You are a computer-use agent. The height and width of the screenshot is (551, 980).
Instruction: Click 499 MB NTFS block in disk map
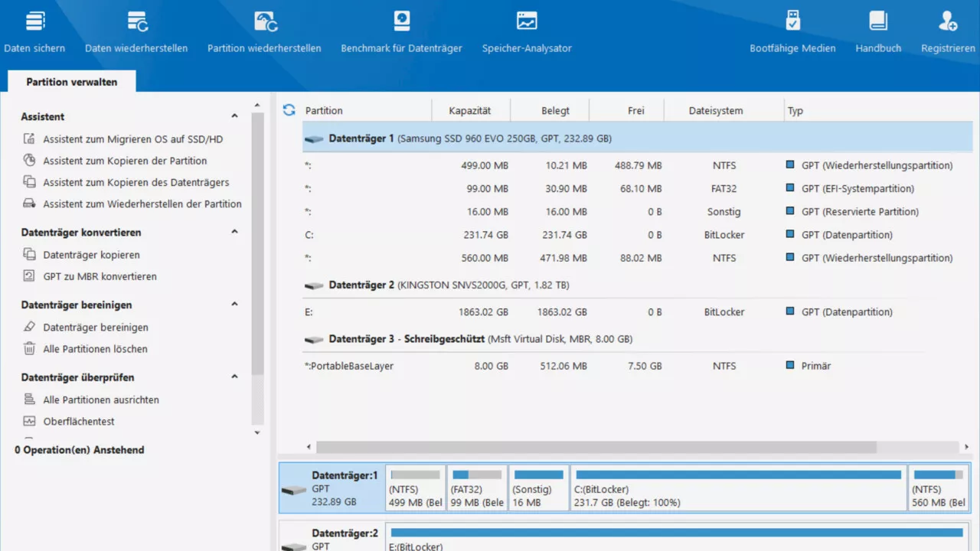point(416,487)
